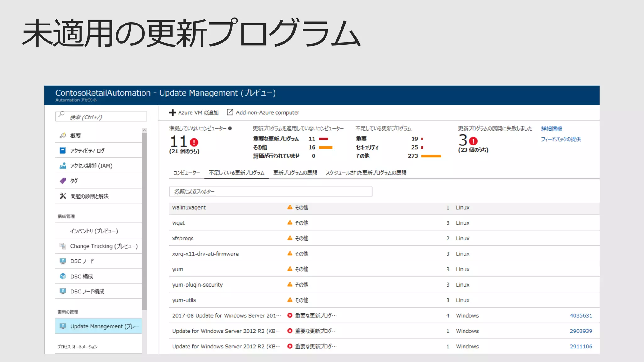Click the 概要 overview icon in sidebar
Viewport: 644px width, 362px height.
pyautogui.click(x=63, y=135)
